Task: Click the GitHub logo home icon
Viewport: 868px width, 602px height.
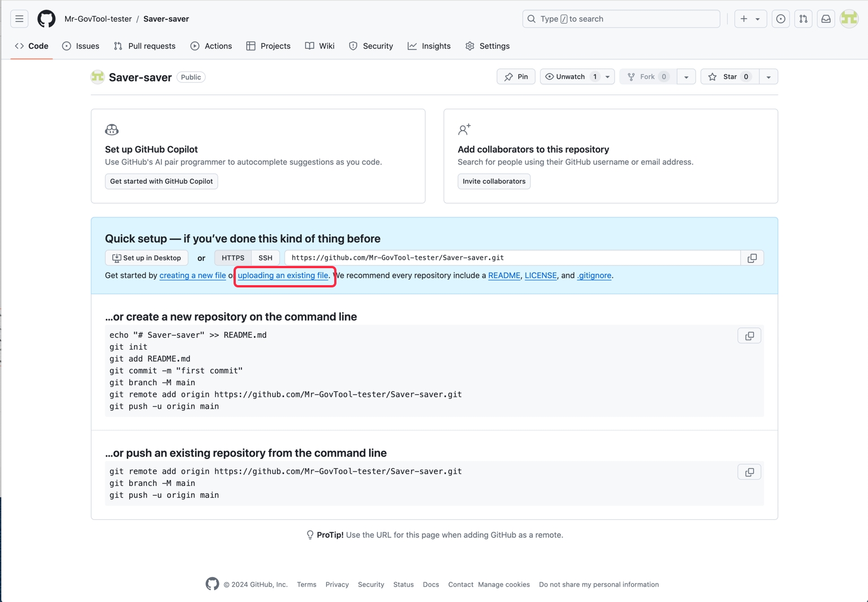Action: click(46, 19)
